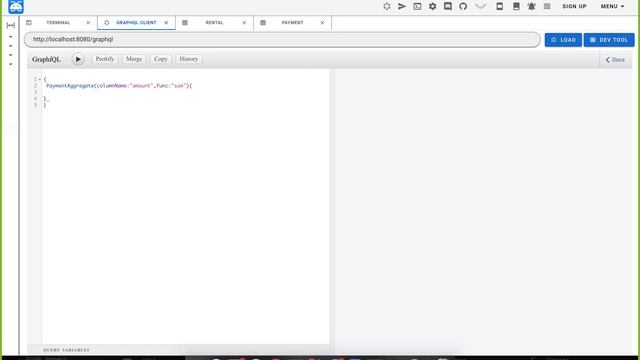Open the settings gear icon

pos(433,6)
